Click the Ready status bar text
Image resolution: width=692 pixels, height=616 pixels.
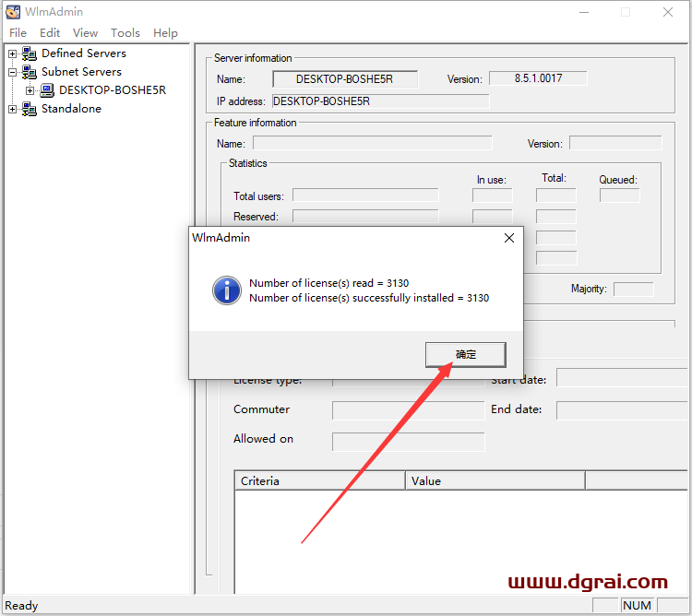[21, 606]
